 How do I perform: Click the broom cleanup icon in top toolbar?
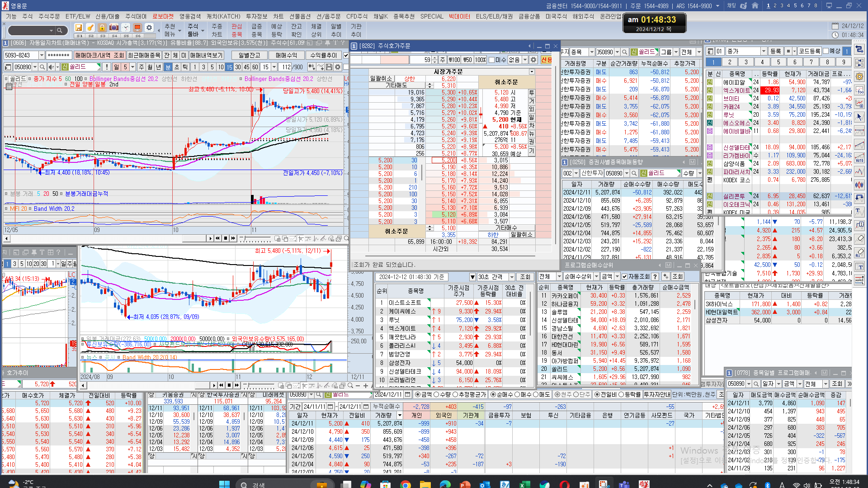click(x=90, y=28)
